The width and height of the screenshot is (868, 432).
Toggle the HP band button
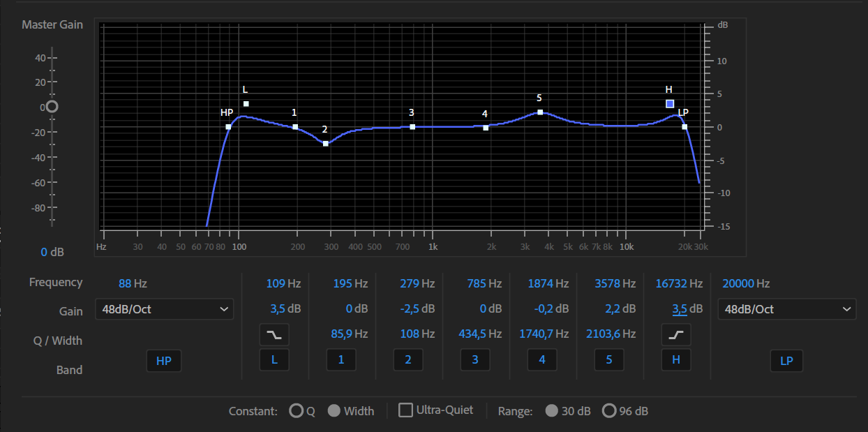(x=164, y=361)
